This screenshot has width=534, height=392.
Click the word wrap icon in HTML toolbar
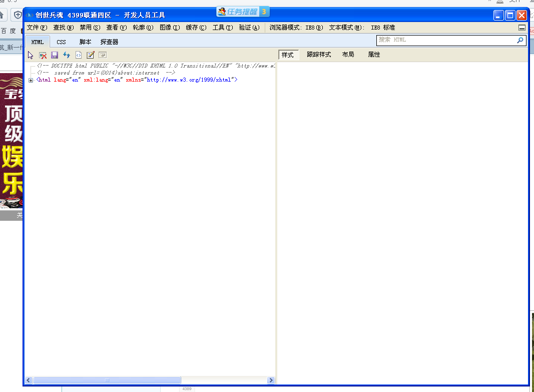click(x=103, y=55)
